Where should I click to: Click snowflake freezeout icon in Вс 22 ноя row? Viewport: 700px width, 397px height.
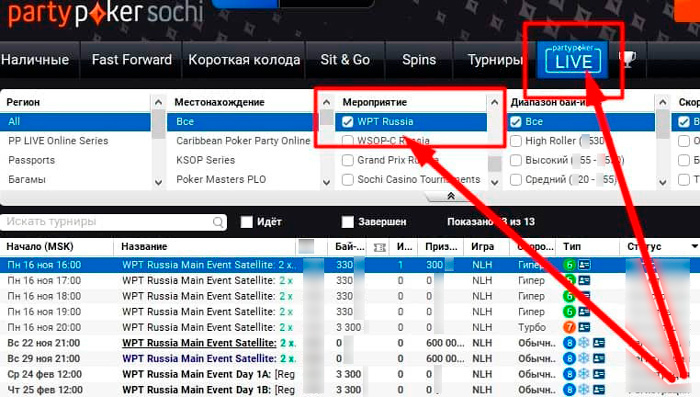coord(584,343)
